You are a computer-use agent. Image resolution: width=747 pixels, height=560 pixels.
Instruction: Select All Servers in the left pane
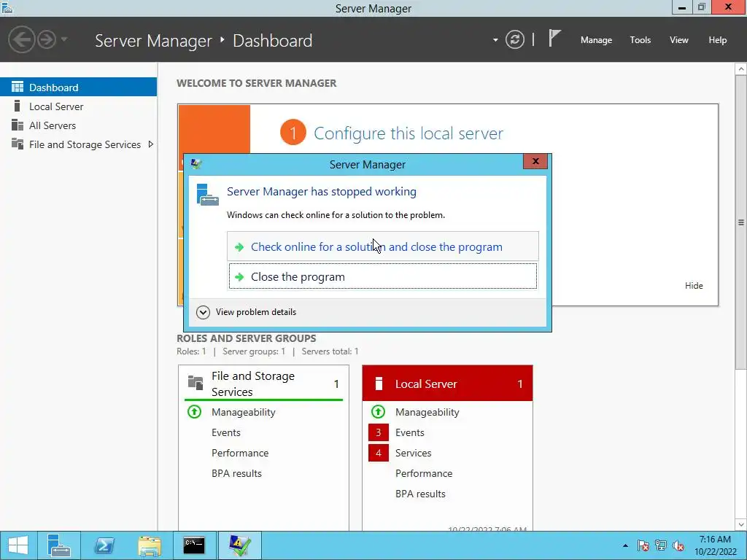point(78,125)
